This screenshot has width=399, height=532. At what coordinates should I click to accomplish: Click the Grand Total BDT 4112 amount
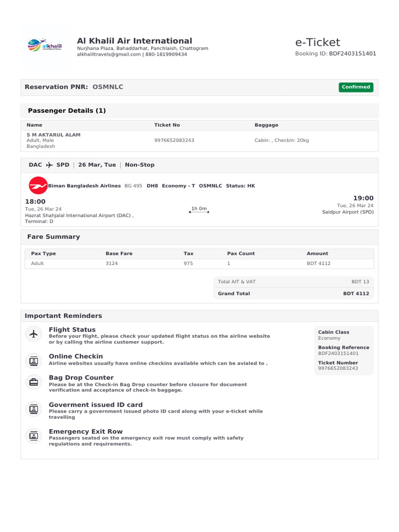pos(356,294)
